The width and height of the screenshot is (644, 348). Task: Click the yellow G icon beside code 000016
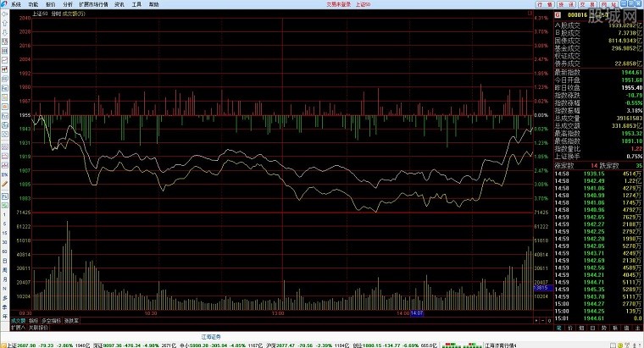coord(557,15)
